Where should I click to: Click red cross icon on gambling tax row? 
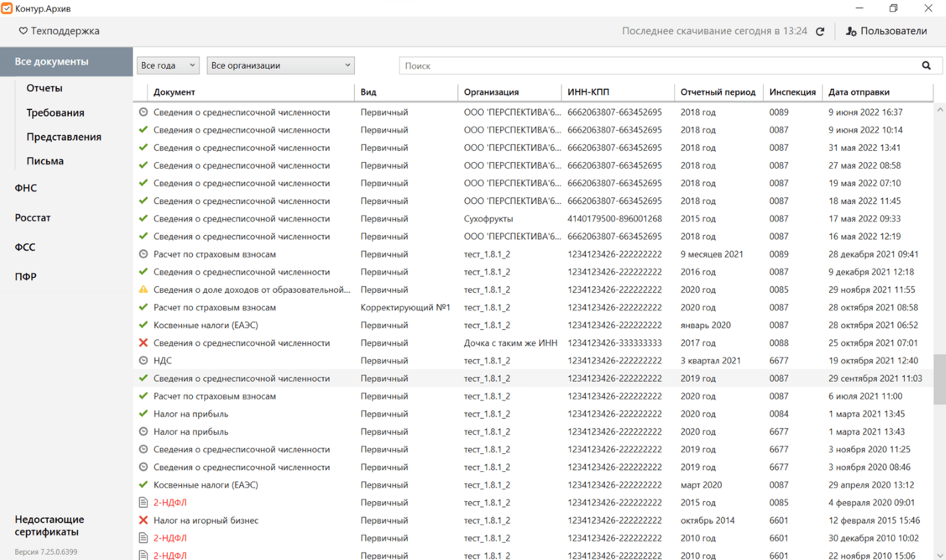(143, 520)
